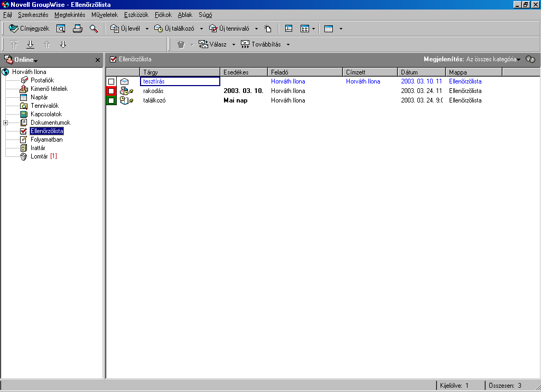Viewport: 541px width, 392px height.
Task: Open the Tennivalók folder
Action: (x=44, y=106)
